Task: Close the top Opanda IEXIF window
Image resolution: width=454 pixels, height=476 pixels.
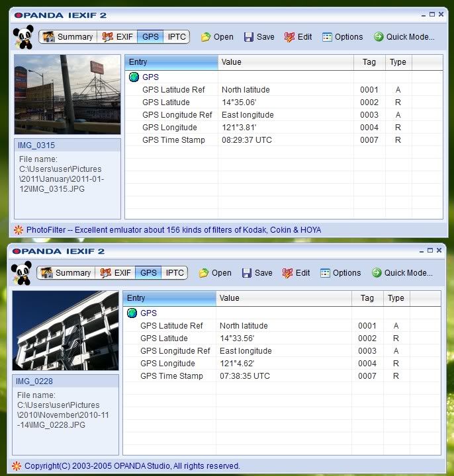Action: point(441,15)
